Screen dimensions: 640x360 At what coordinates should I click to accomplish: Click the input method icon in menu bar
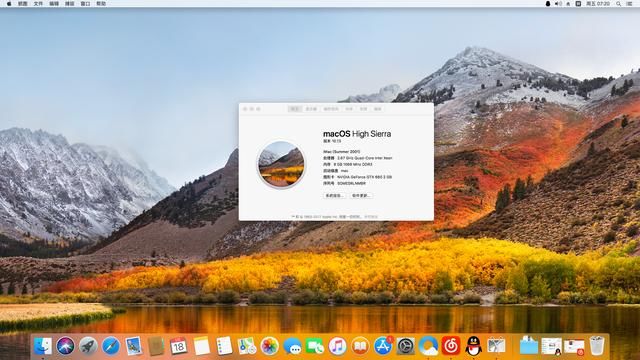(x=578, y=4)
